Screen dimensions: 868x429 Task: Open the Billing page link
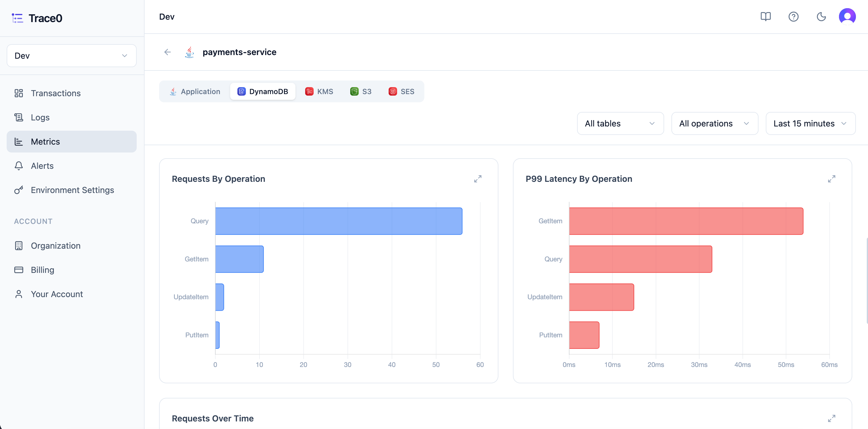coord(71,270)
